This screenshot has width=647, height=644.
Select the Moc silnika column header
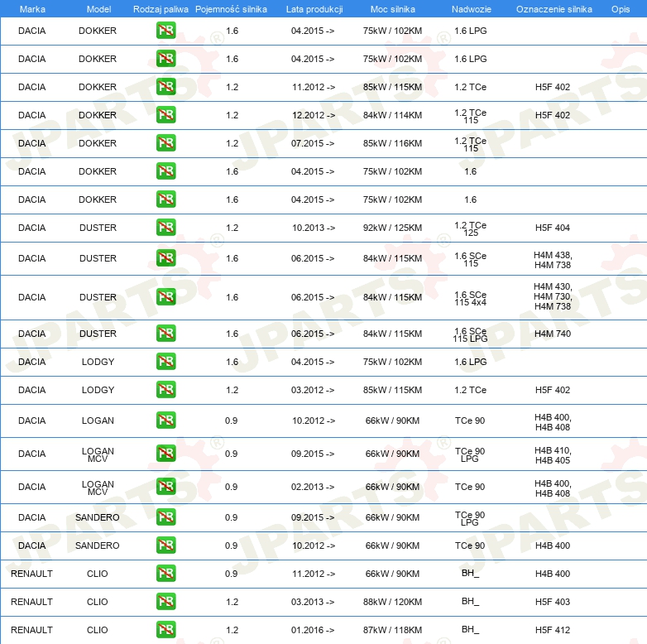pyautogui.click(x=392, y=8)
